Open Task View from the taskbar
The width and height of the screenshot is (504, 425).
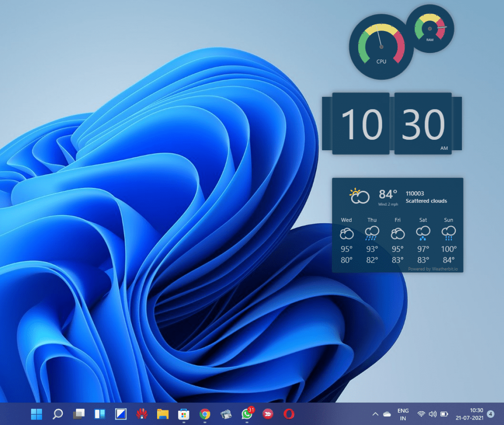(x=79, y=414)
